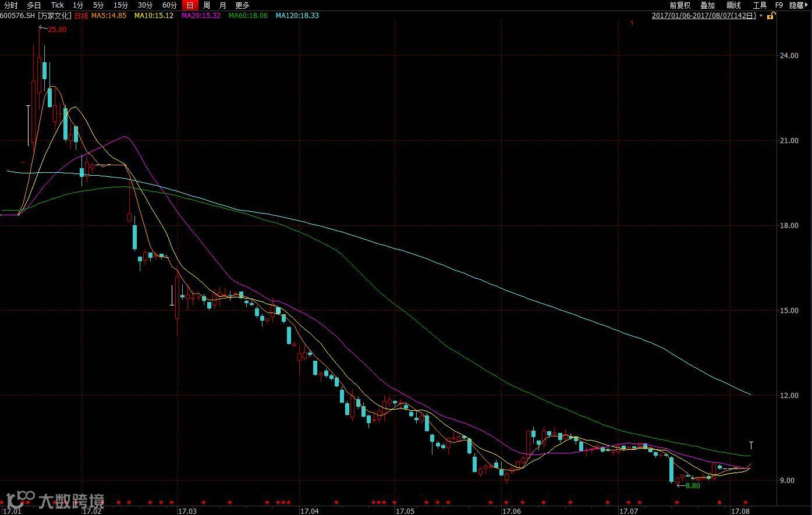Click the 17.03 date axis label
Image resolution: width=812 pixels, height=515 pixels.
[187, 512]
